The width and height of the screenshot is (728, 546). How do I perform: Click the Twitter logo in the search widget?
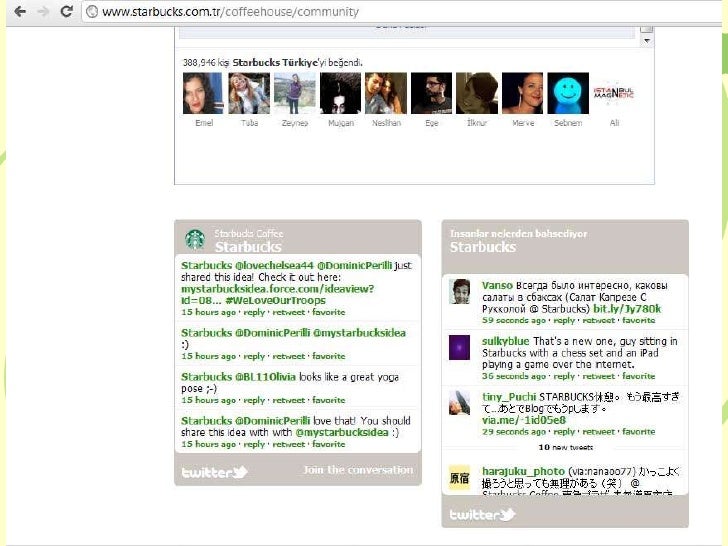[x=482, y=514]
